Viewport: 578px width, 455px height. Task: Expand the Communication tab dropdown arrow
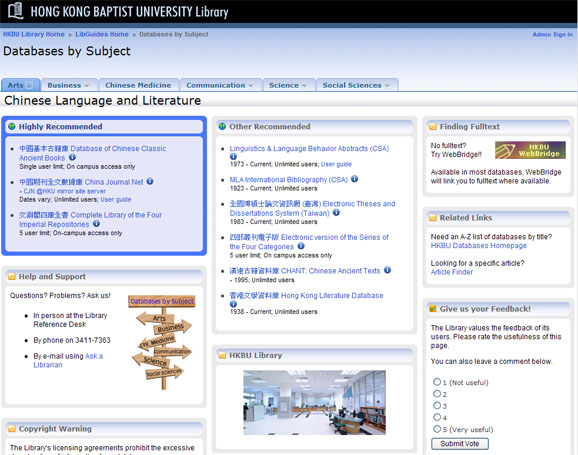coord(251,86)
